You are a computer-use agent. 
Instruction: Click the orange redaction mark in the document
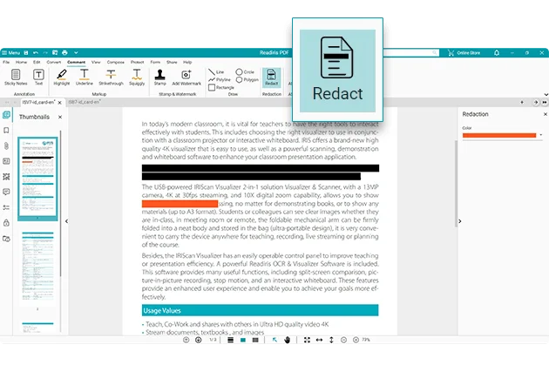tap(180, 204)
